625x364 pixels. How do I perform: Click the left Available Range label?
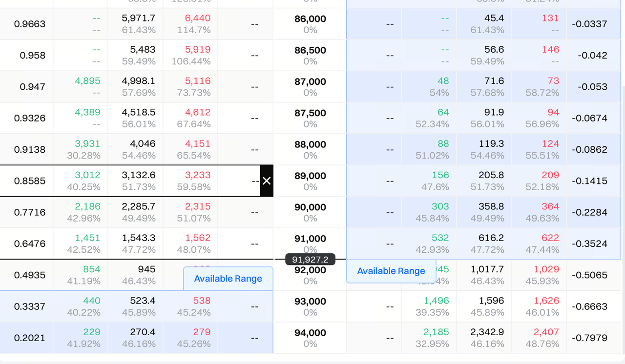(x=228, y=279)
